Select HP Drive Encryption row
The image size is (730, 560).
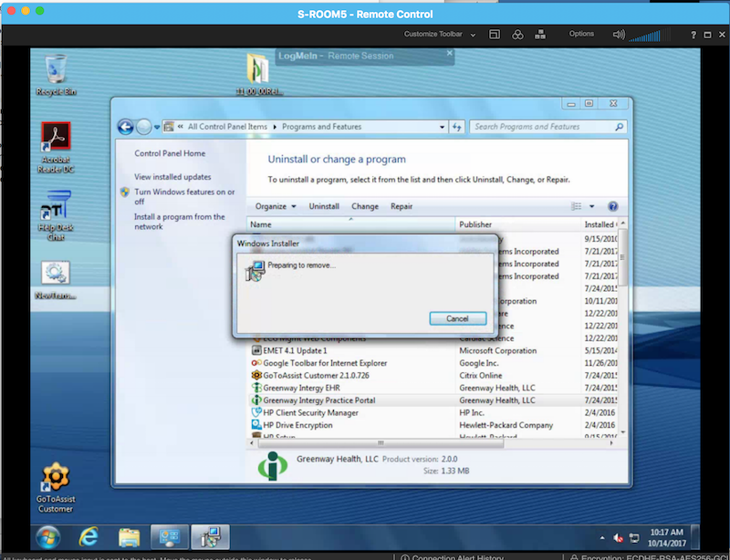pyautogui.click(x=434, y=425)
